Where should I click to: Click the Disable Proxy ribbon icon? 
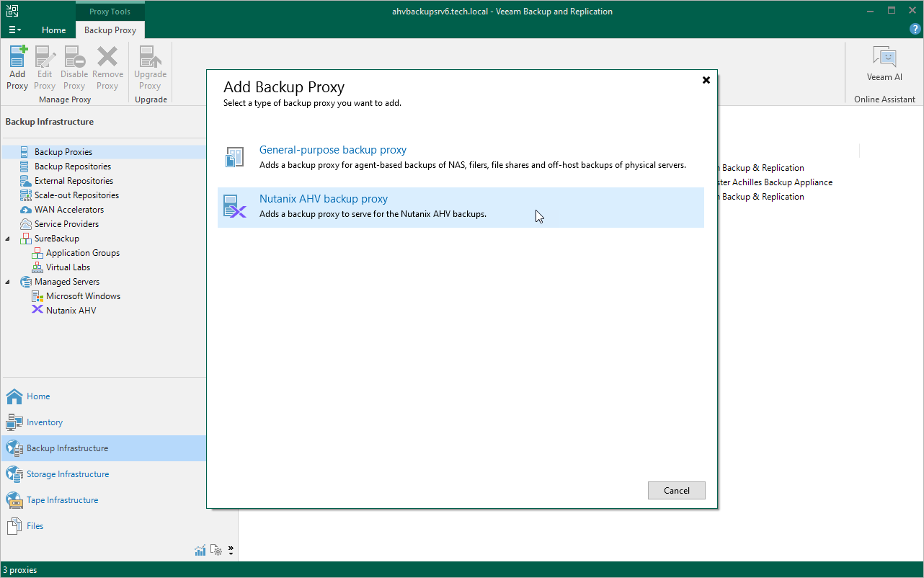(x=74, y=57)
